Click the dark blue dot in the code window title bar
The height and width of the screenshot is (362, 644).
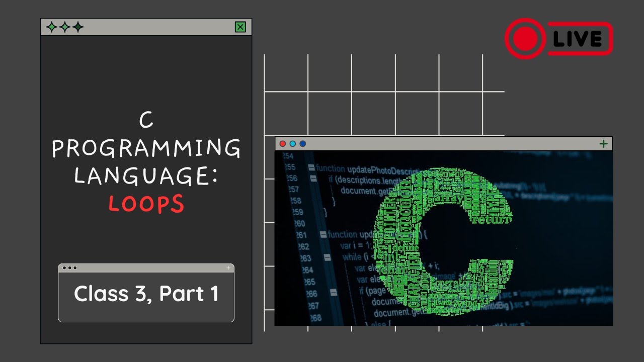(x=302, y=144)
